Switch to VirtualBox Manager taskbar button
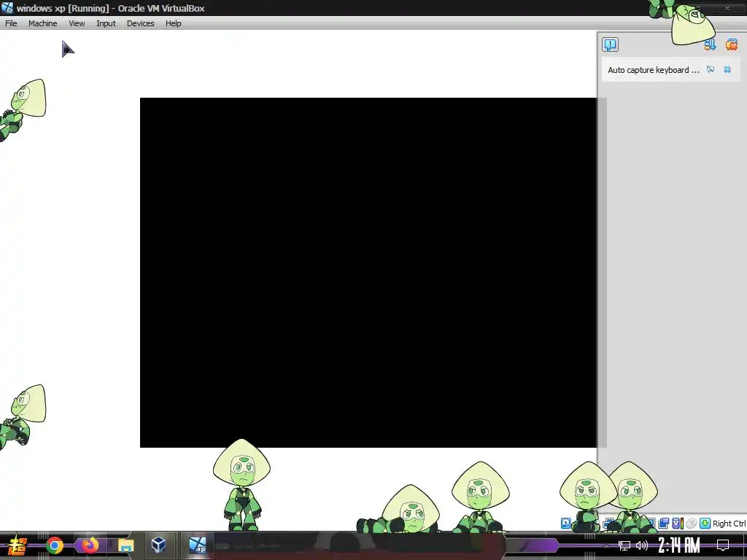Image resolution: width=747 pixels, height=560 pixels. click(158, 545)
